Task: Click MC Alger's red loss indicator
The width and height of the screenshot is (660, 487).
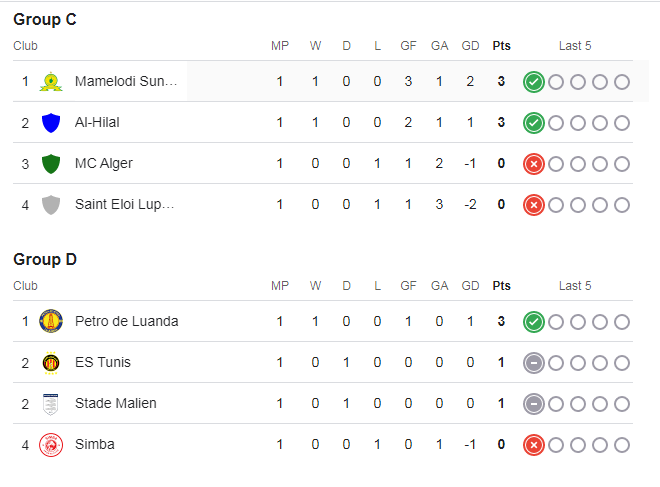Action: pos(534,163)
